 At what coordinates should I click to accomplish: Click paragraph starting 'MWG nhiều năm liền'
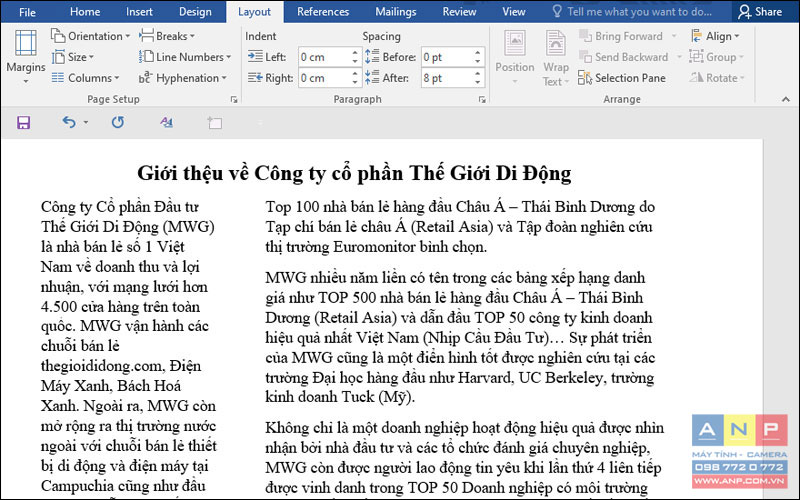460,337
